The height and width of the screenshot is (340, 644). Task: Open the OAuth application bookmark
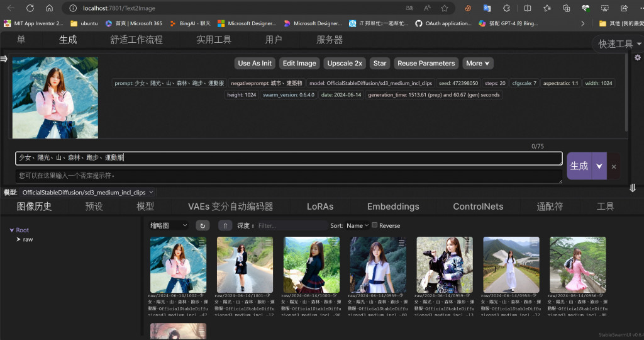tap(443, 23)
